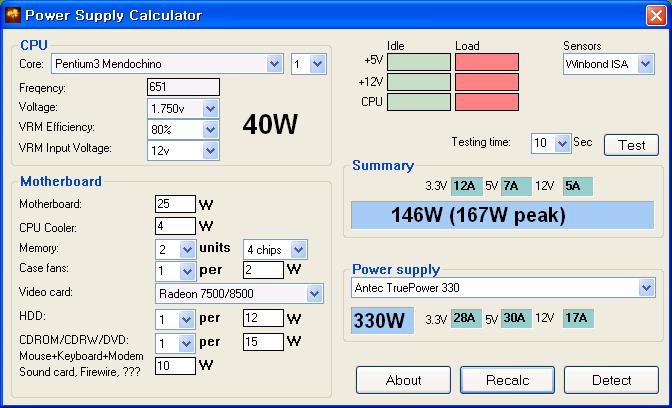Click the Case fans wattage field
Viewport: 672px width, 408px height.
coord(263,270)
